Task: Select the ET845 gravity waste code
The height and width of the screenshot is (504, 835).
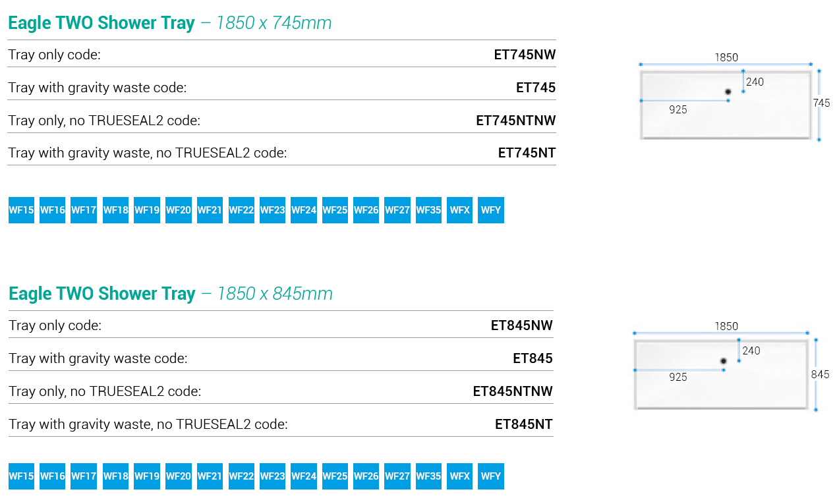Action: [x=533, y=358]
